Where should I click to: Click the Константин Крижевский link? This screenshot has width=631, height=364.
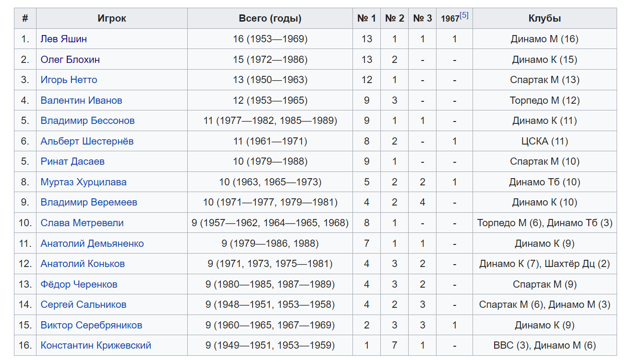coord(96,345)
